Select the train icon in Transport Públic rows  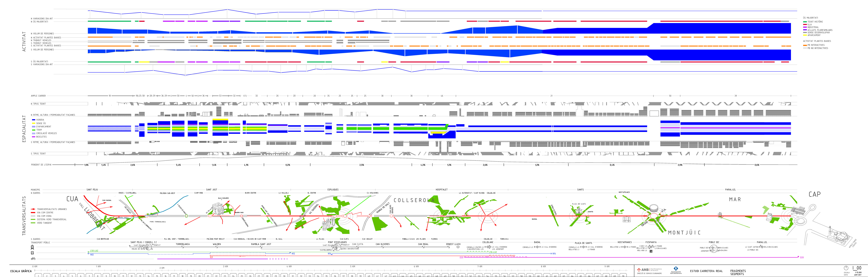32,248
